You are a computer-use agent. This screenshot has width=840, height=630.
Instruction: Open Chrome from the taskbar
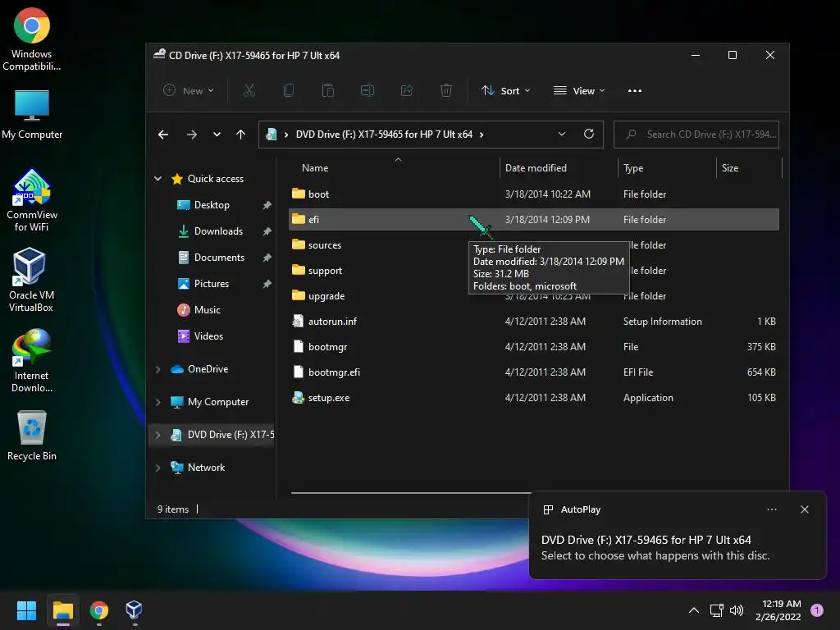[99, 610]
